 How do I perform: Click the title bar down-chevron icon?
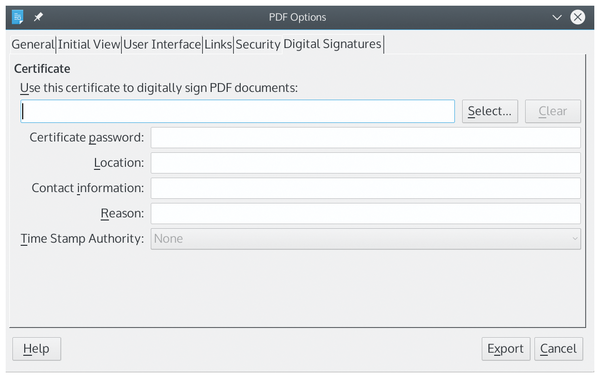pyautogui.click(x=557, y=17)
